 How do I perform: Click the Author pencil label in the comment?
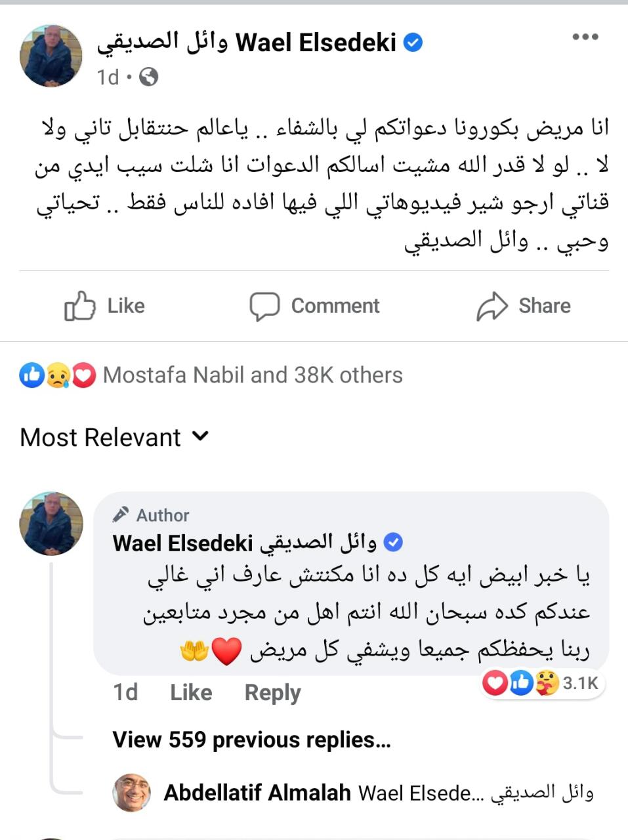coord(152,515)
